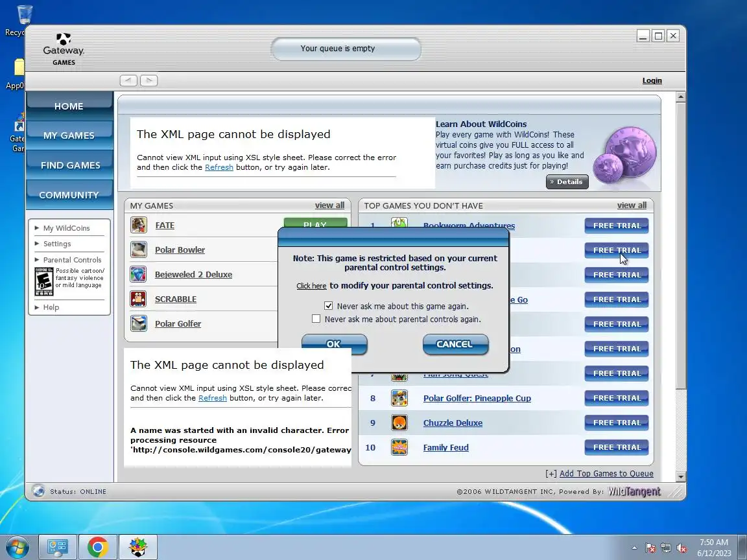The width and height of the screenshot is (747, 560).
Task: Click the scrollbar up arrow
Action: point(680,97)
